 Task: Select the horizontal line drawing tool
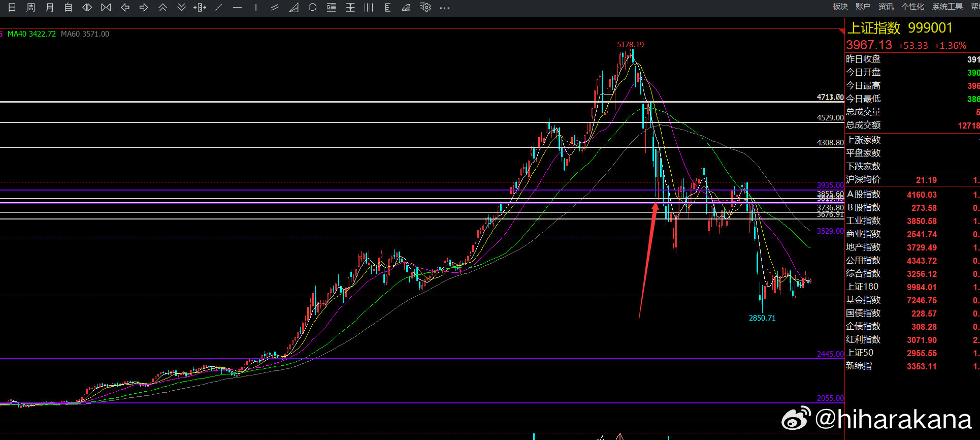tap(237, 8)
